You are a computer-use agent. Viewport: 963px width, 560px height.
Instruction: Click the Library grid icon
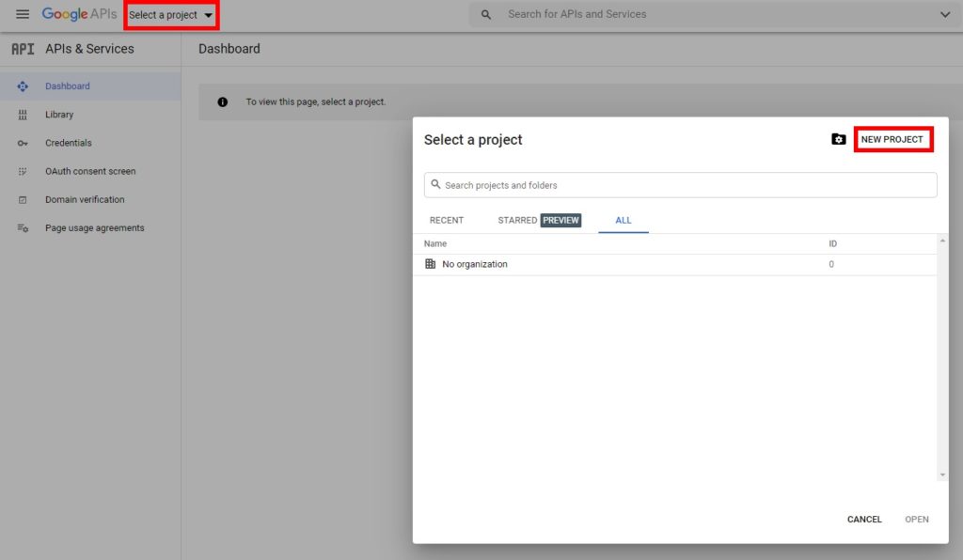pos(23,115)
